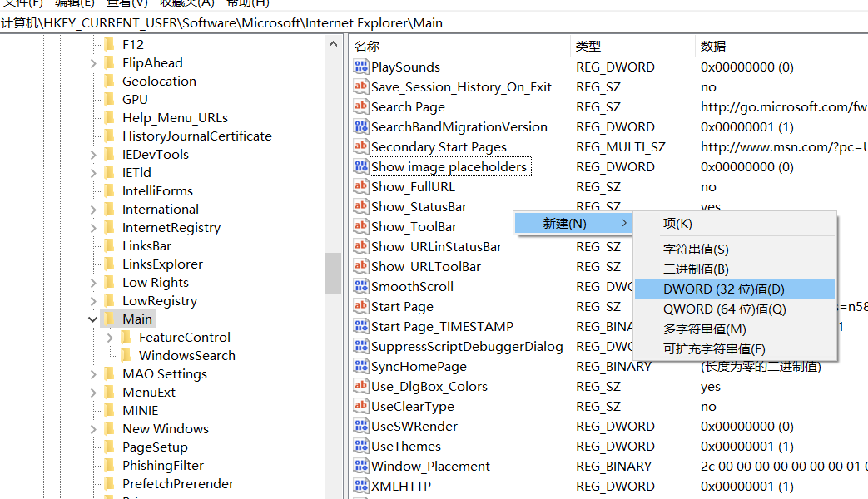Collapse the Main key

(x=92, y=319)
